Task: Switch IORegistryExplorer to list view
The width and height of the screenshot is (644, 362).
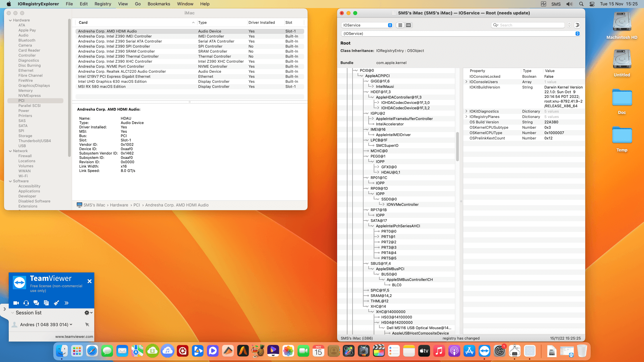Action: click(400, 25)
